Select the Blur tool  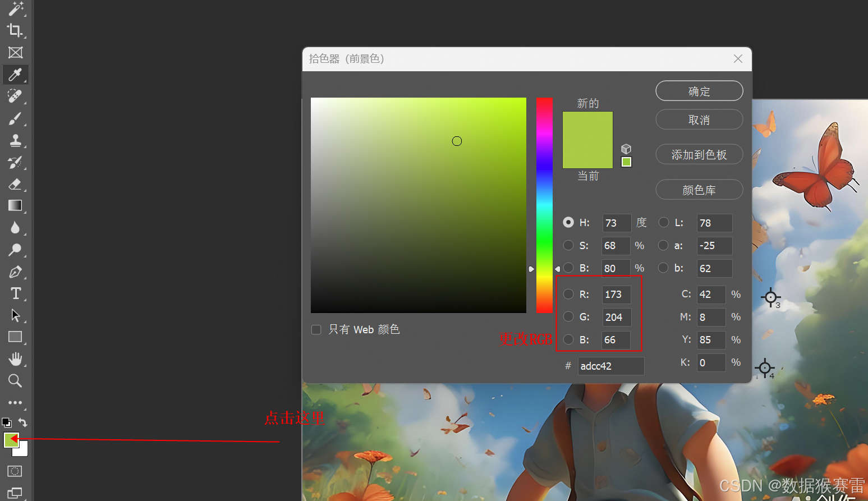15,228
